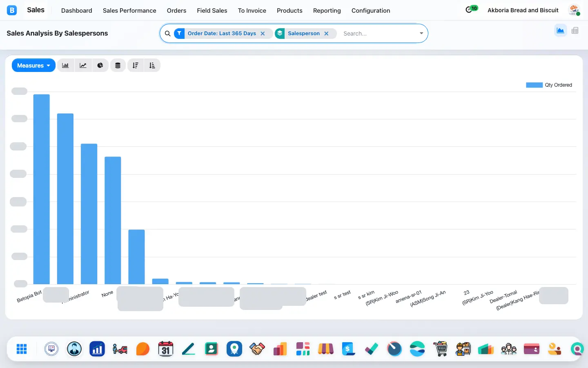Sort chart in descending order
Viewport: 588px width, 368px height.
(x=136, y=65)
